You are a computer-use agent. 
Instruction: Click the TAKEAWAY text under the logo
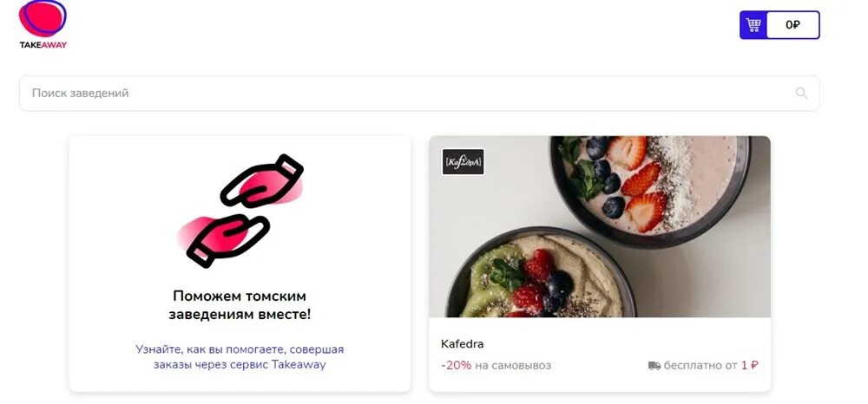(43, 45)
